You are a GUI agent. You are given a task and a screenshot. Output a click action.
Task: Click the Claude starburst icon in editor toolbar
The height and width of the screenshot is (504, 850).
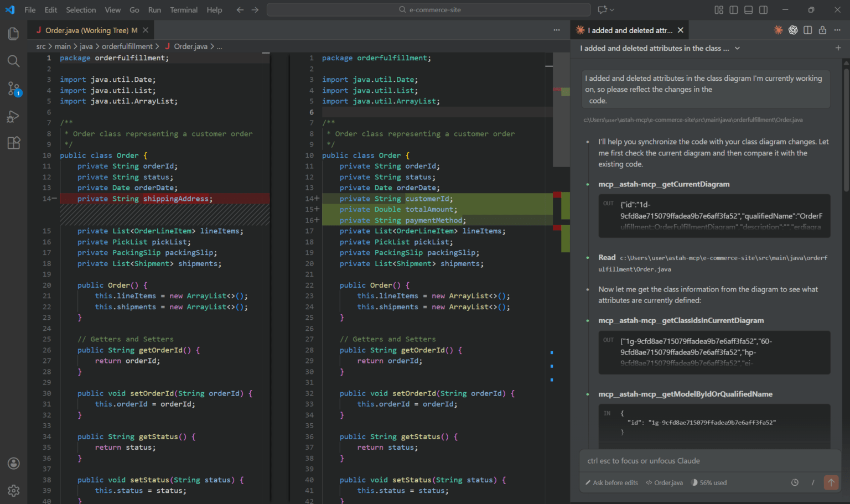778,30
